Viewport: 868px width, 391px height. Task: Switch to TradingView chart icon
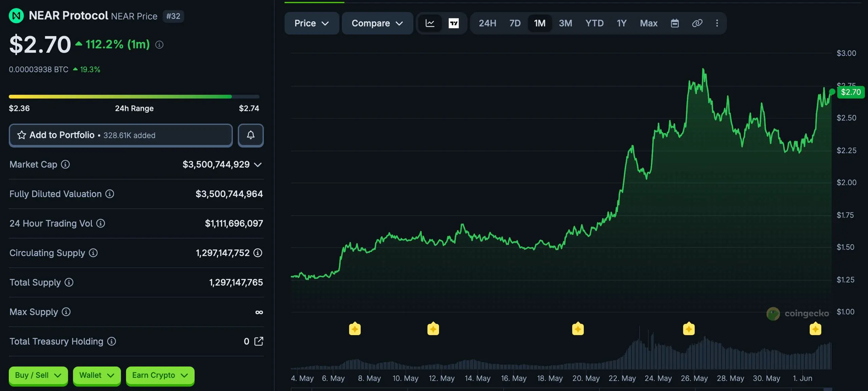454,23
